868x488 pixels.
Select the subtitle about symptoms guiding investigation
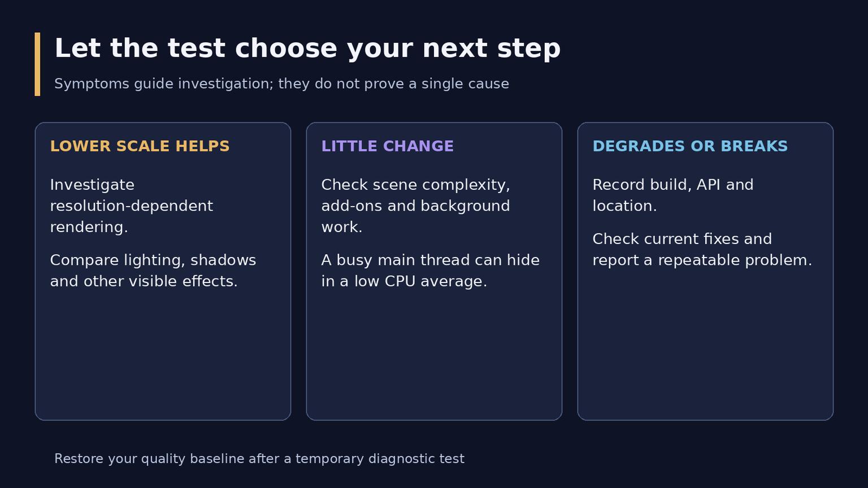click(281, 84)
